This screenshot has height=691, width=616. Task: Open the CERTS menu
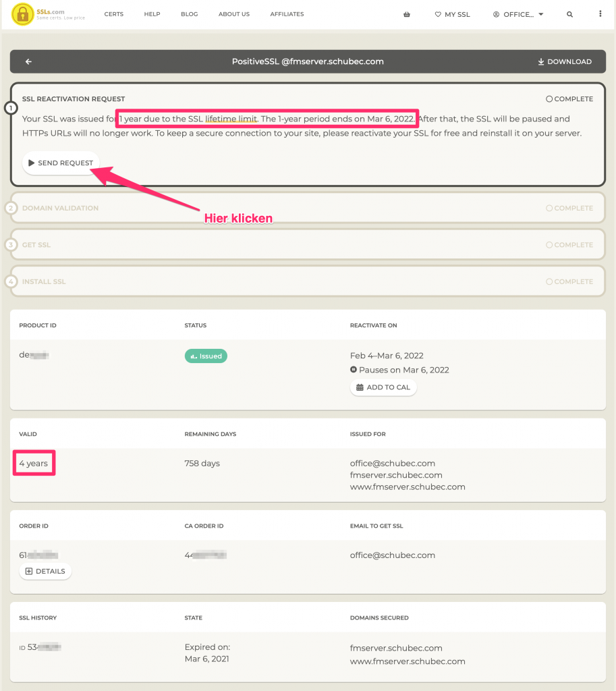pyautogui.click(x=113, y=14)
